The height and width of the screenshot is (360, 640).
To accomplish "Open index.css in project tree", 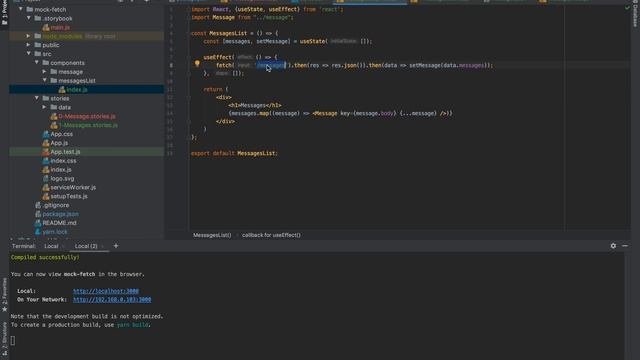I will (x=63, y=161).
